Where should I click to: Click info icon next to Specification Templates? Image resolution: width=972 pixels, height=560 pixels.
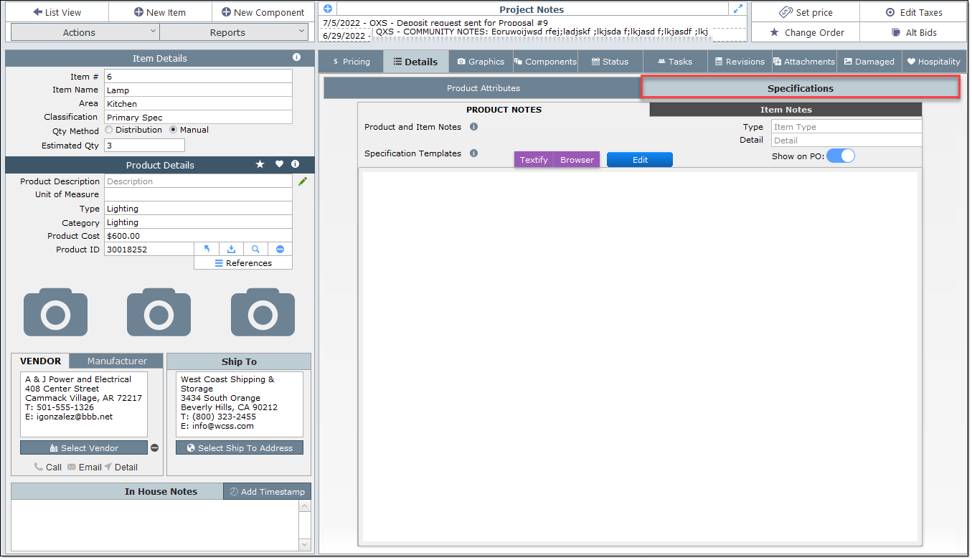click(x=473, y=153)
